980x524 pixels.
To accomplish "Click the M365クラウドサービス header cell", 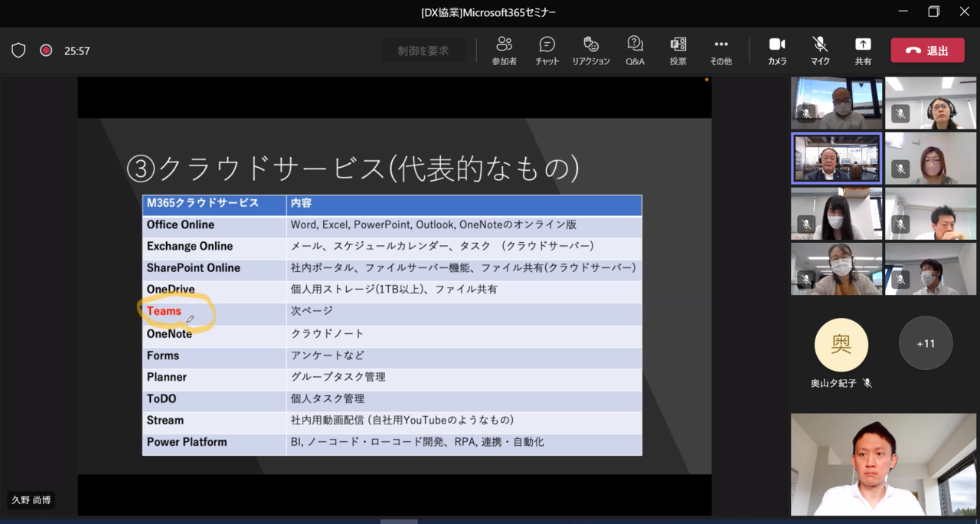I will pyautogui.click(x=214, y=205).
